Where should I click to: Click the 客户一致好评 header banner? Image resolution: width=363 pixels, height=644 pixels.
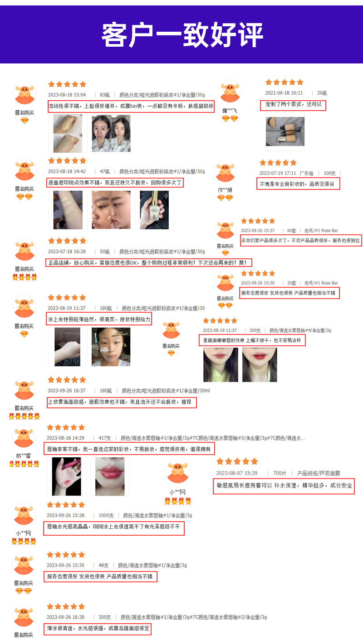tap(181, 34)
